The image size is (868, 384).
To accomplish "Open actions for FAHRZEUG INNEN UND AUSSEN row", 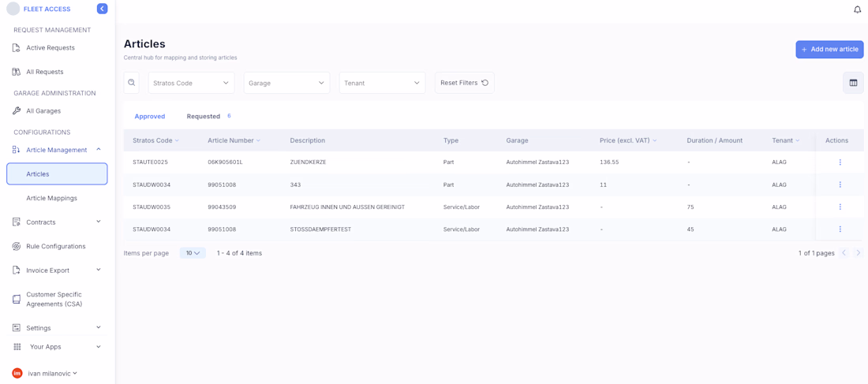I will coord(840,207).
